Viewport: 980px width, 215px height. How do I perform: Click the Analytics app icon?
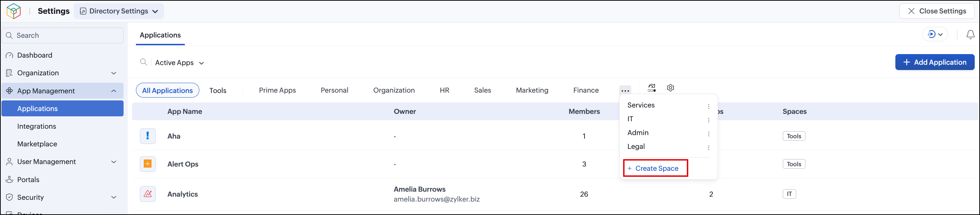click(x=148, y=194)
